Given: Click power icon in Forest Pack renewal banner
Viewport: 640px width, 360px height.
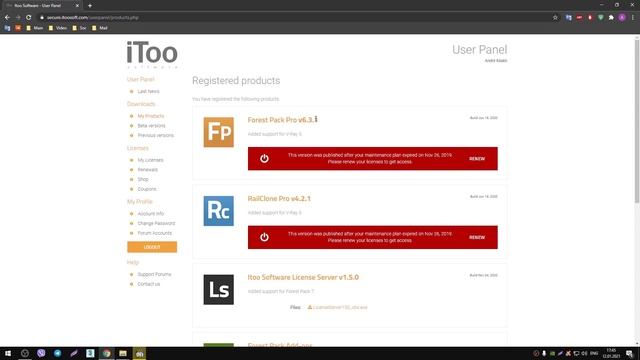Looking at the screenshot, I should [x=264, y=159].
